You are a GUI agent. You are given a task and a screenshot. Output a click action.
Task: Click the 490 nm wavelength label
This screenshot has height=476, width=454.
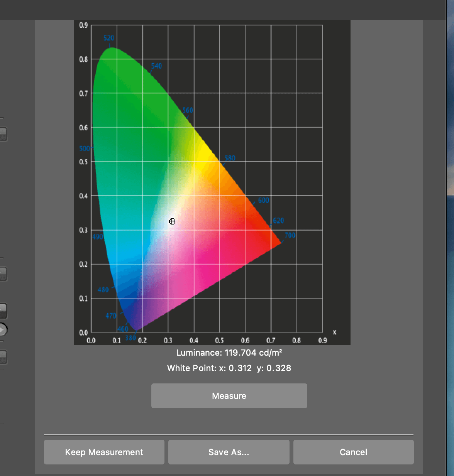point(97,236)
